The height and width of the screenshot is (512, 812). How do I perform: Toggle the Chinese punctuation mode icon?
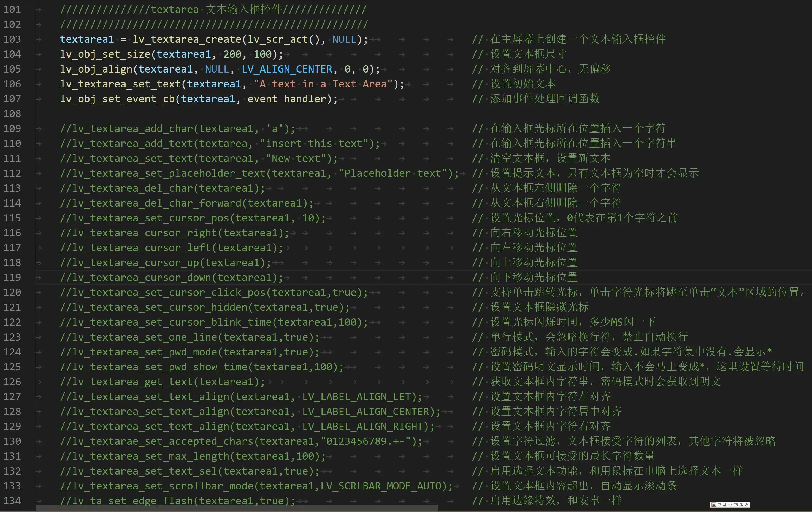pyautogui.click(x=730, y=505)
